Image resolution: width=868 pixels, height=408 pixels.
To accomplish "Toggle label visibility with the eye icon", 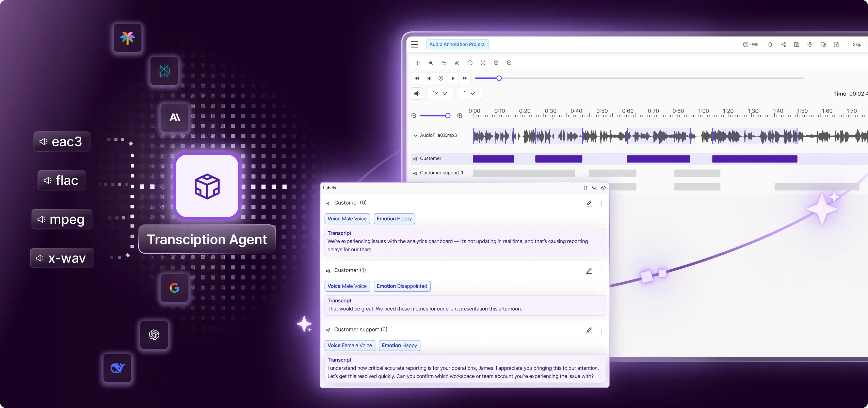I will (603, 188).
